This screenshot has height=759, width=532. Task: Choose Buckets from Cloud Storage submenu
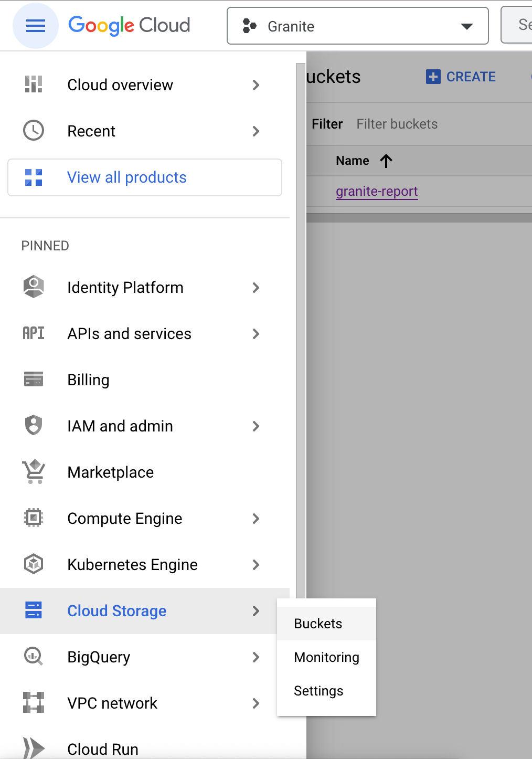click(326, 624)
